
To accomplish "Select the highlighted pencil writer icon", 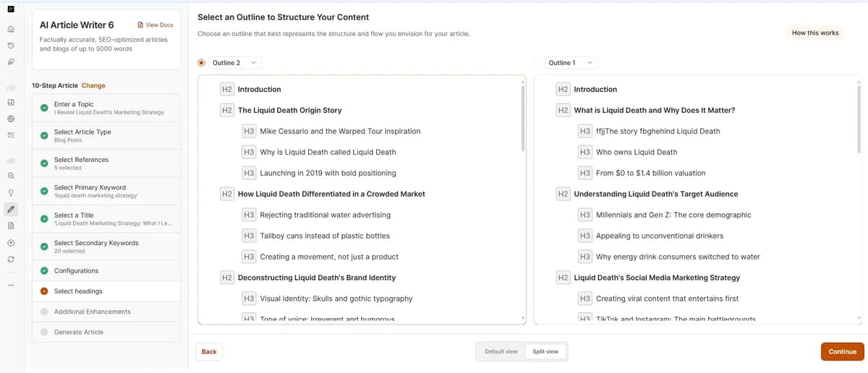I will (x=11, y=210).
